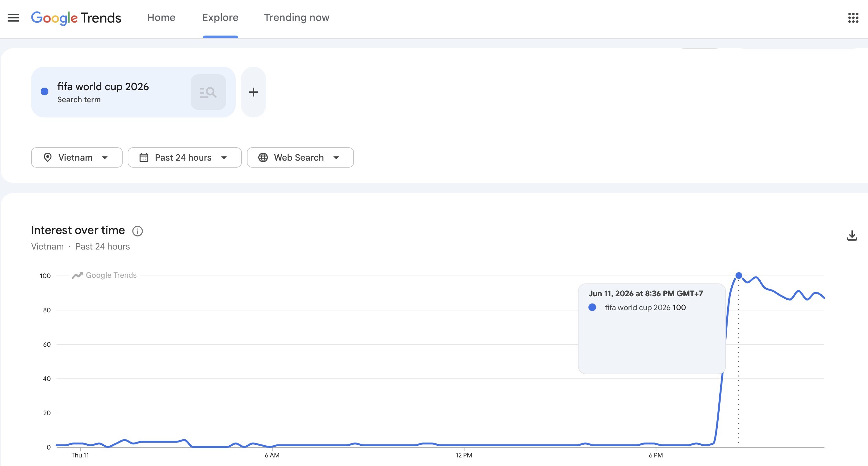Click the Interest over time heading
This screenshot has height=466, width=868.
click(x=78, y=230)
